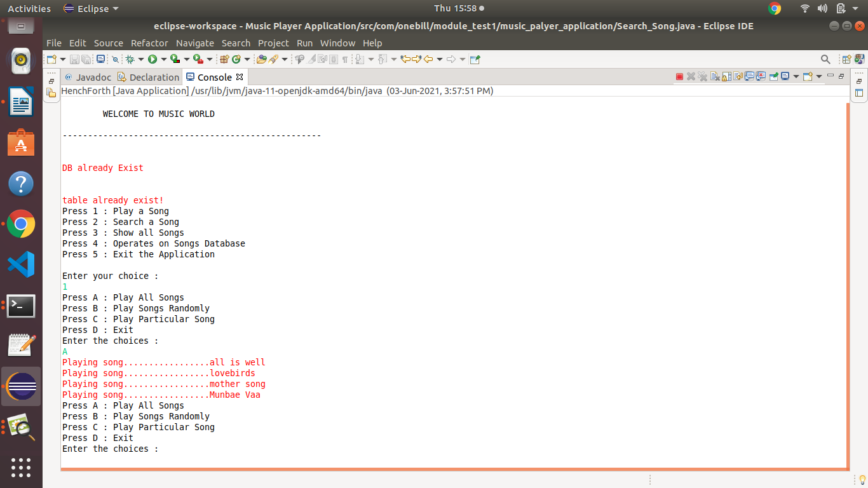Click Pin Editor icon in main toolbar
868x488 pixels.
pyautogui.click(x=475, y=59)
